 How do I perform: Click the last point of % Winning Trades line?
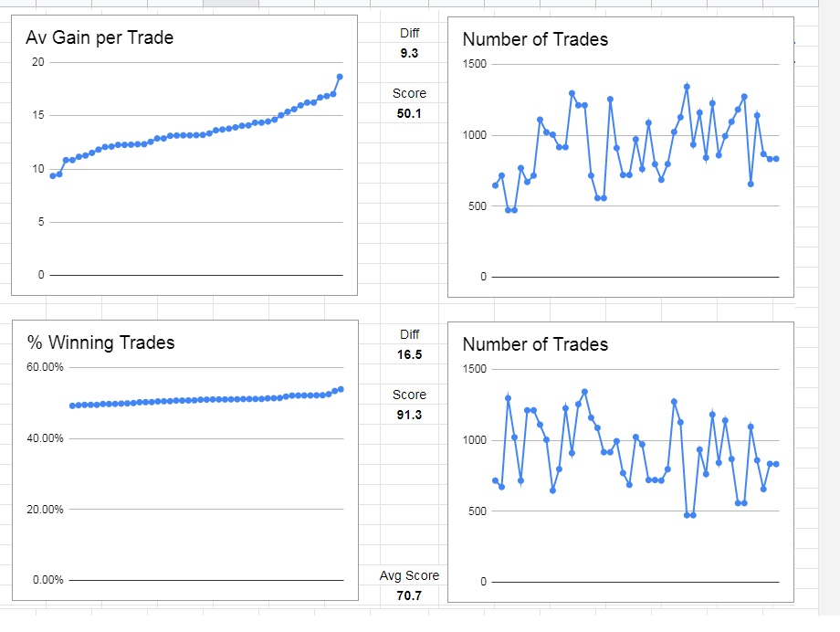pos(341,389)
